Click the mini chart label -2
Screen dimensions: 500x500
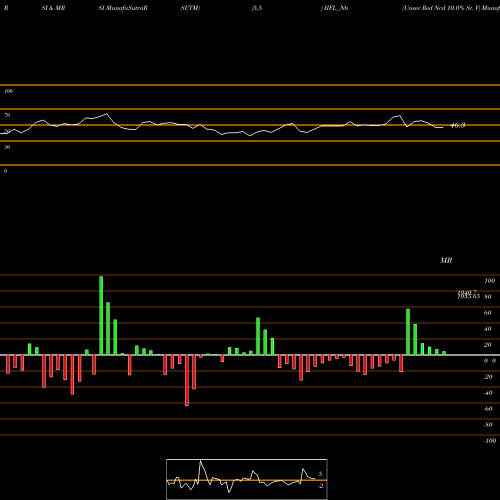click(x=321, y=486)
